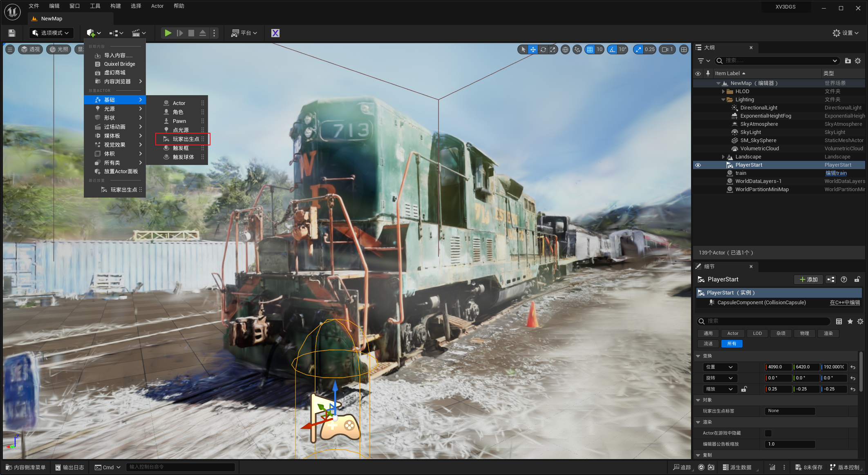
Task: Save the current level with disk icon
Action: coord(12,33)
